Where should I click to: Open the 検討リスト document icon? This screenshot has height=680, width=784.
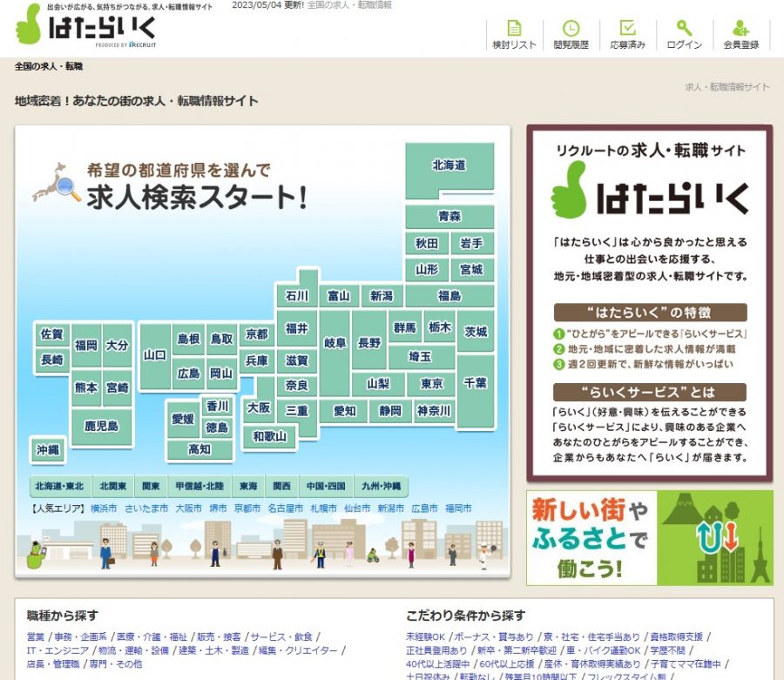coord(514,28)
